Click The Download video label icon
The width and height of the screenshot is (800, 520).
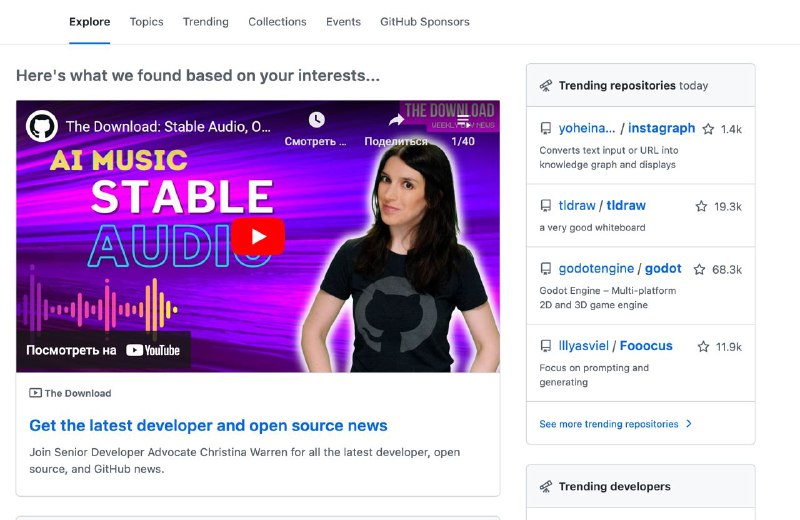pyautogui.click(x=35, y=392)
